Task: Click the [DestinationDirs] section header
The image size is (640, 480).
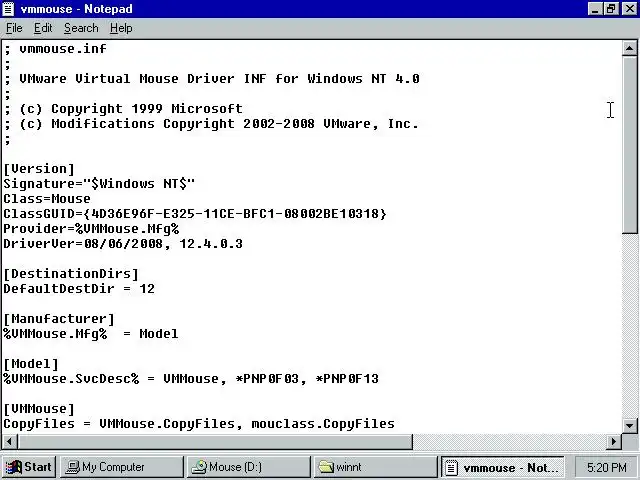Action: pos(71,273)
